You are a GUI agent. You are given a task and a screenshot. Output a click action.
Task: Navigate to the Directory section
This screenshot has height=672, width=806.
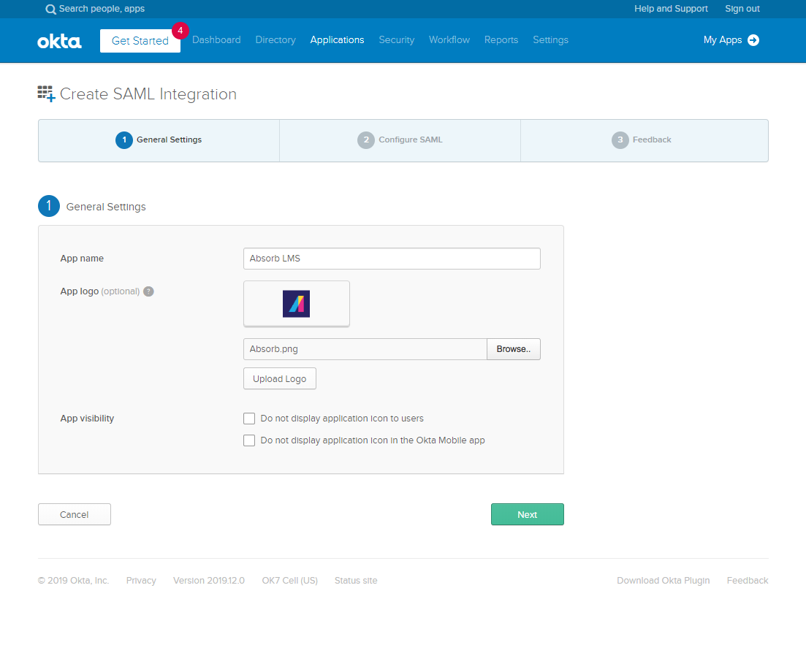tap(275, 40)
